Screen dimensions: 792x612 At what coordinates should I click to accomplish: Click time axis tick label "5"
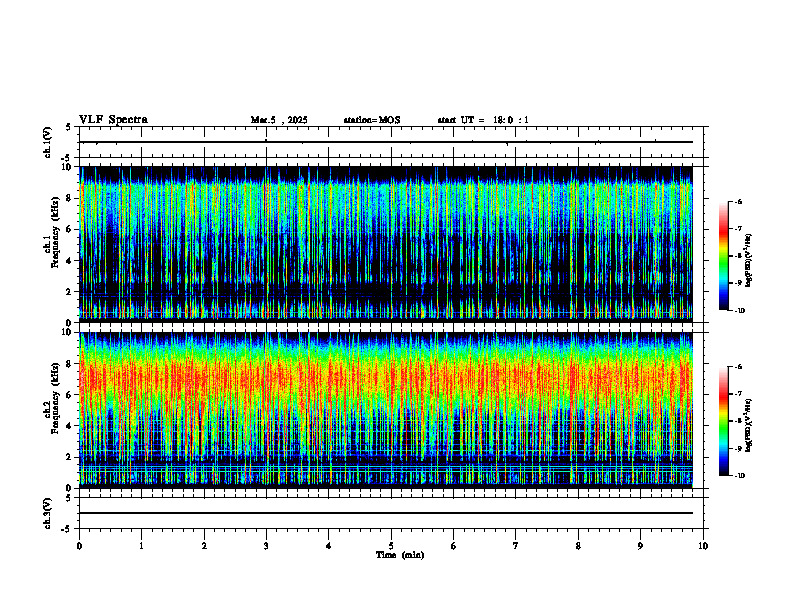[x=391, y=546]
